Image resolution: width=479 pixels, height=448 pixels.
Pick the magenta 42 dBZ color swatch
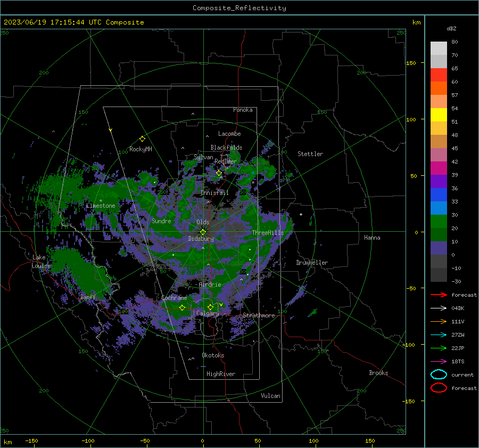(x=439, y=168)
